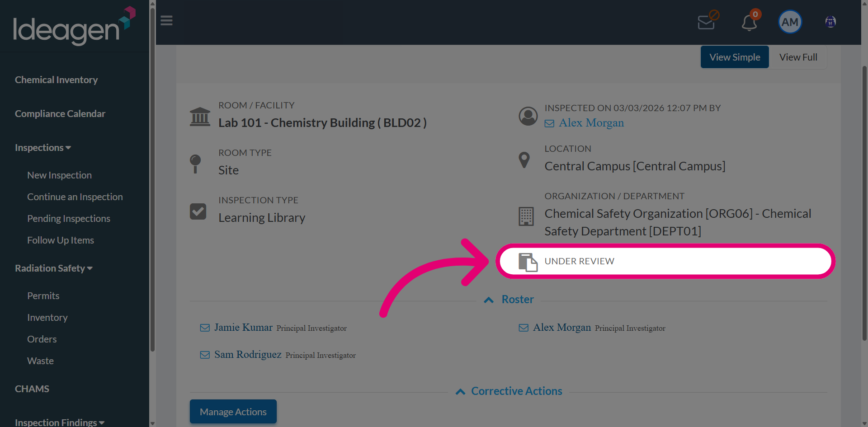The height and width of the screenshot is (427, 868).
Task: Expand the Inspection Findings sidebar menu
Action: (60, 422)
